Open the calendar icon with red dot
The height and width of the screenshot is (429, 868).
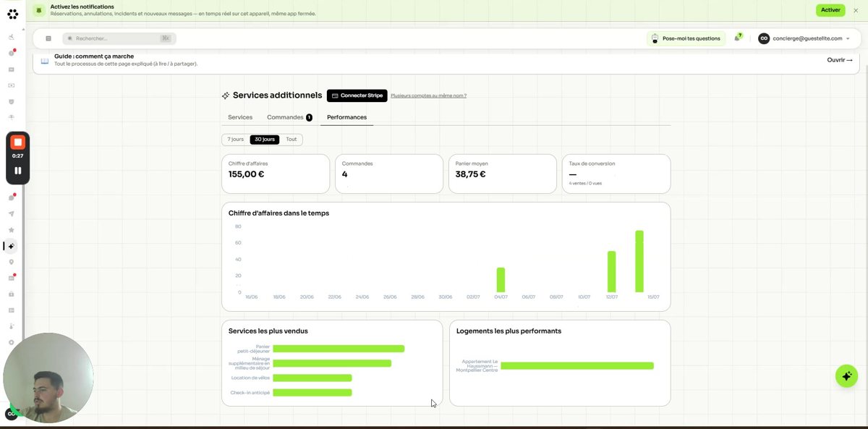(x=12, y=278)
